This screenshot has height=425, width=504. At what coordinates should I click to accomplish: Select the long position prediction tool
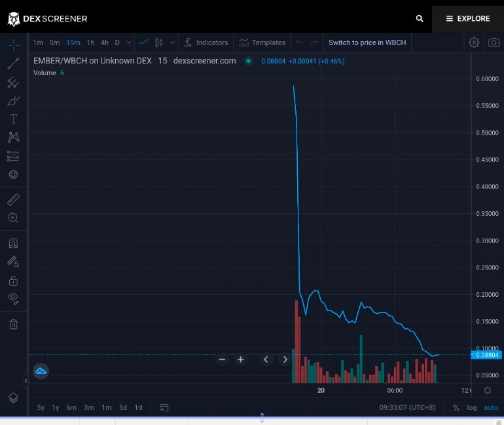pos(13,156)
